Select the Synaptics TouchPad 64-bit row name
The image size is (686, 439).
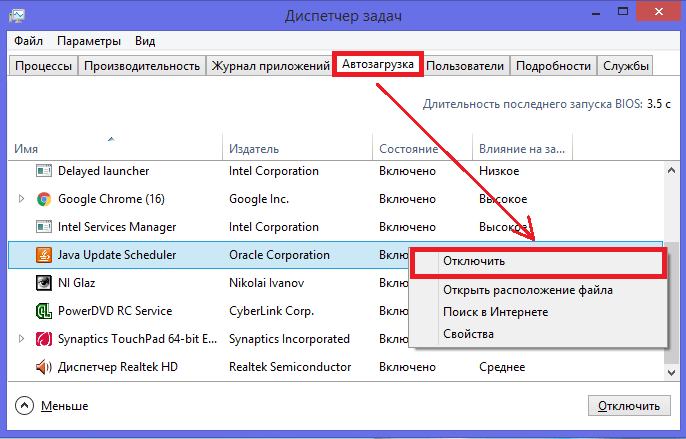[x=137, y=339]
